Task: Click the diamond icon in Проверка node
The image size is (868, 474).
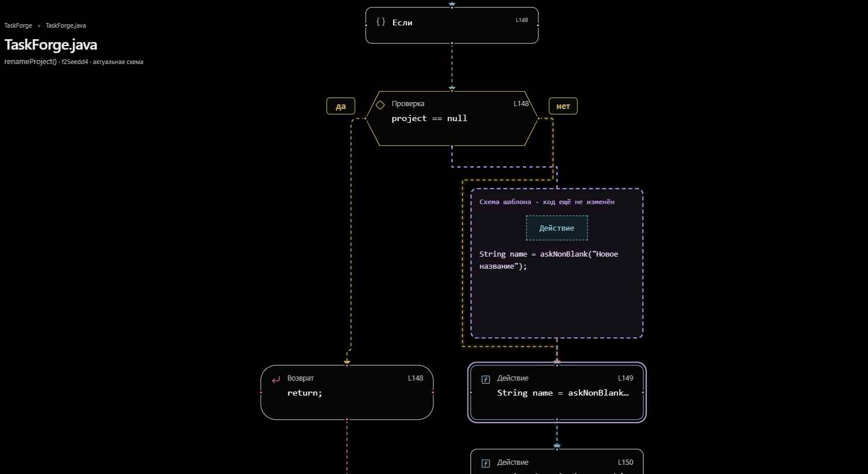Action: click(380, 104)
